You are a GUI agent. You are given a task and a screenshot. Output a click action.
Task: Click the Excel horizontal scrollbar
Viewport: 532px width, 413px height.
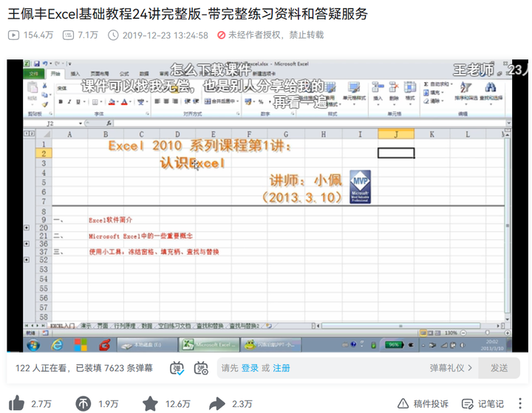[400, 326]
